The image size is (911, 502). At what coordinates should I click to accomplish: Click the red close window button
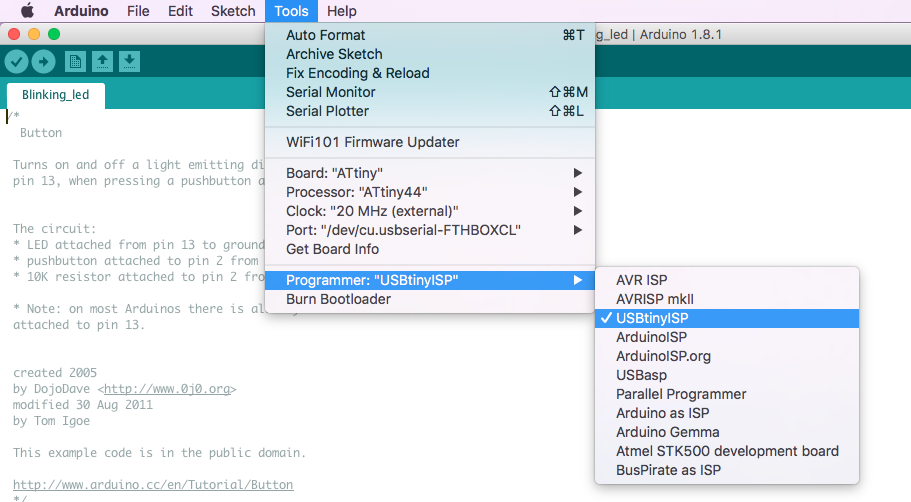[x=15, y=34]
